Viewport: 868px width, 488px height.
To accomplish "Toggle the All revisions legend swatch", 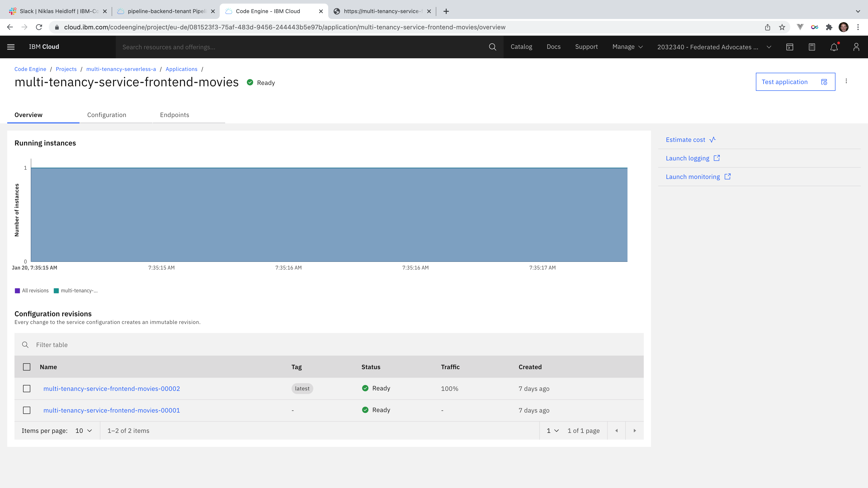I will tap(18, 291).
